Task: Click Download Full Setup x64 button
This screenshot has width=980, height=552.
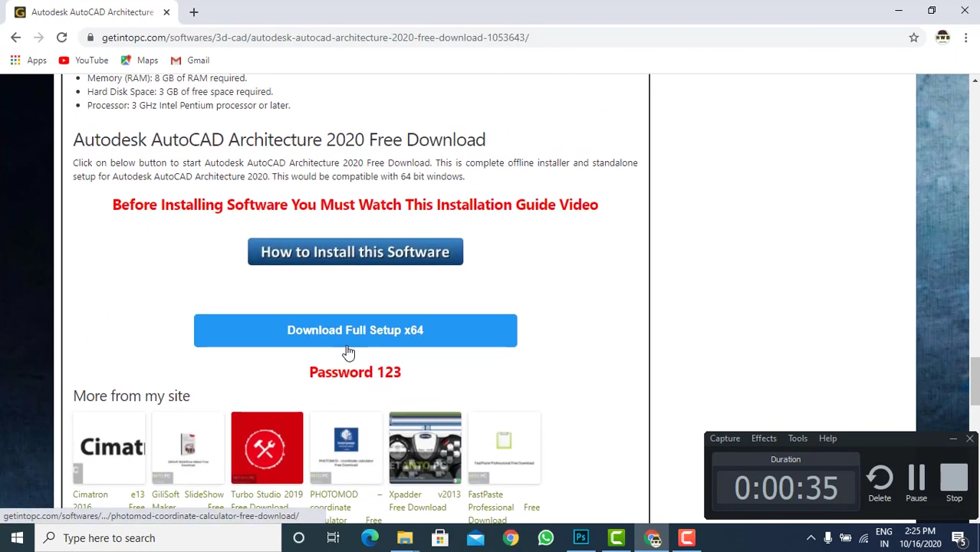Action: (x=355, y=330)
